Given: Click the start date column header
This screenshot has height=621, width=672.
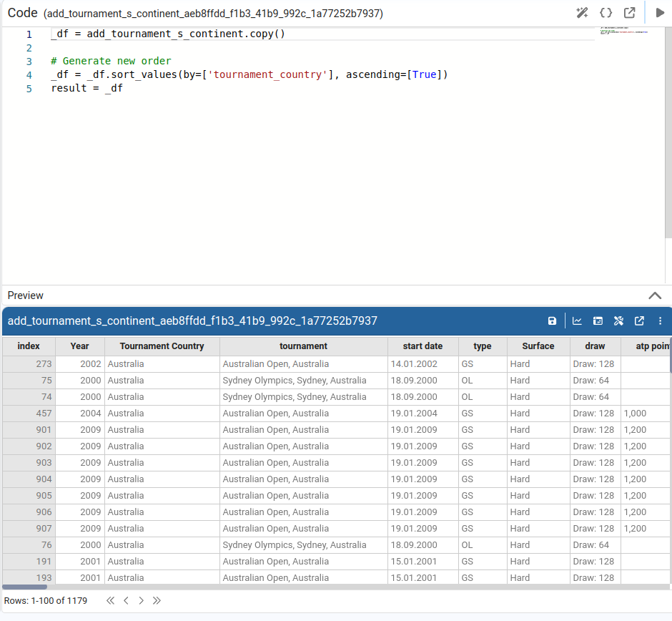Looking at the screenshot, I should (423, 346).
